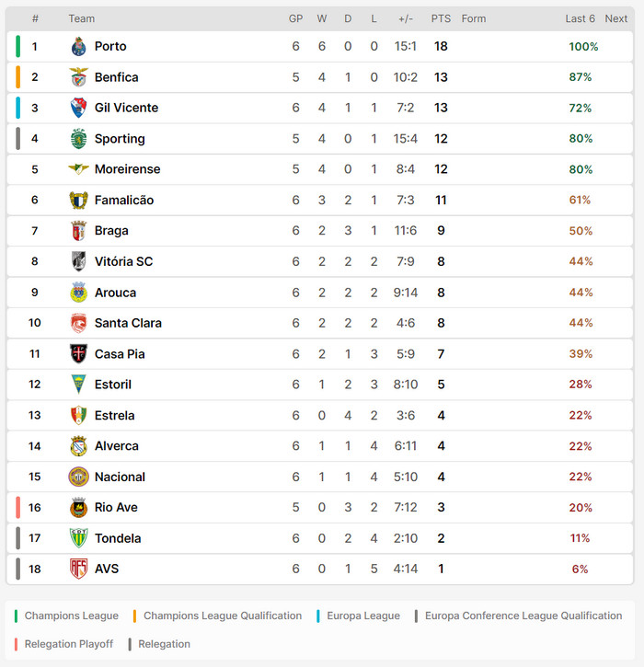
Task: Open the Famalicão team link
Action: [124, 201]
